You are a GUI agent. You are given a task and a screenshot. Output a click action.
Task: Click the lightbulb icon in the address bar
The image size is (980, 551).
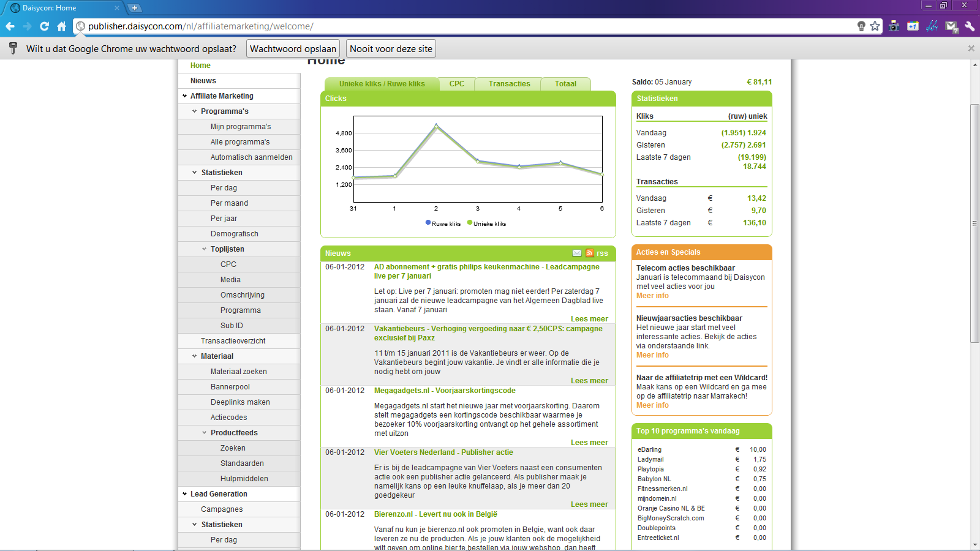click(861, 26)
